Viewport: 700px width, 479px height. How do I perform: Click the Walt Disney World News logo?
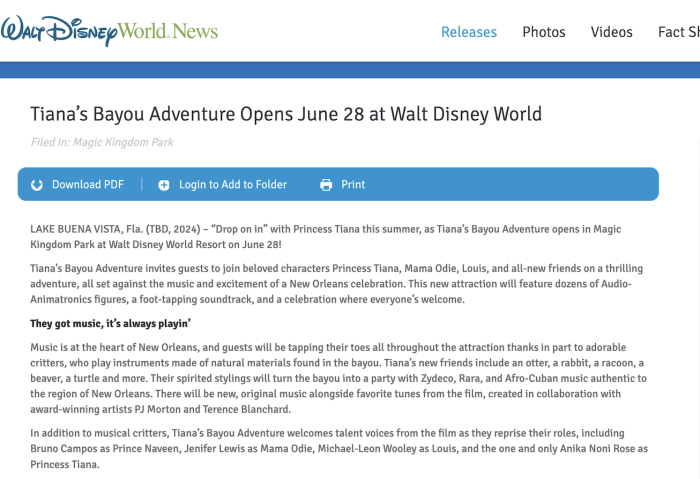tap(110, 30)
